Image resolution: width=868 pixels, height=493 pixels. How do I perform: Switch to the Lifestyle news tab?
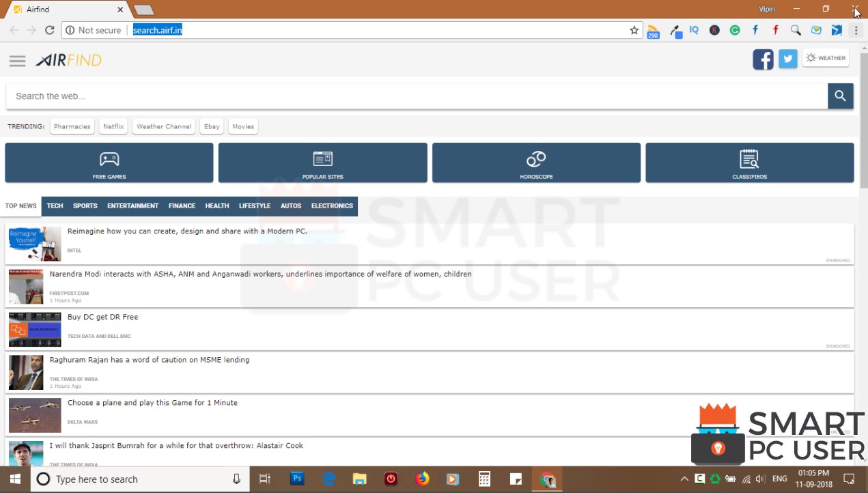[255, 206]
